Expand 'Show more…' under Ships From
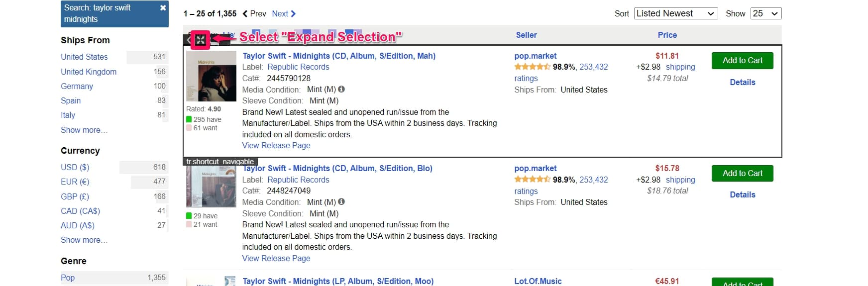This screenshot has width=868, height=286. (84, 130)
